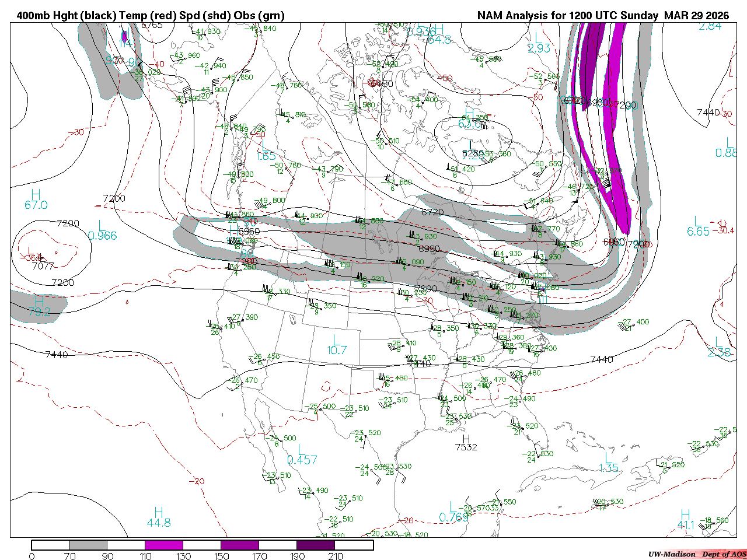Viewport: 747px width, 560px height.
Task: Click the L 10.7 low marker
Action: (x=337, y=345)
